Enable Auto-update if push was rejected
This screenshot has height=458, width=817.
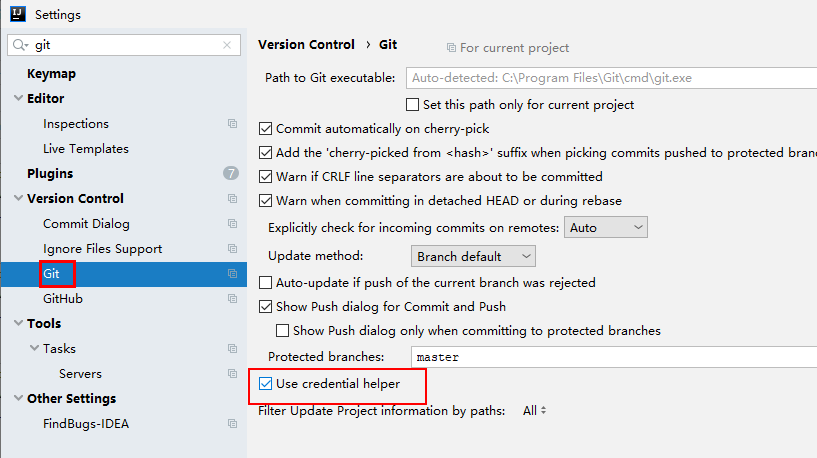[x=265, y=282]
